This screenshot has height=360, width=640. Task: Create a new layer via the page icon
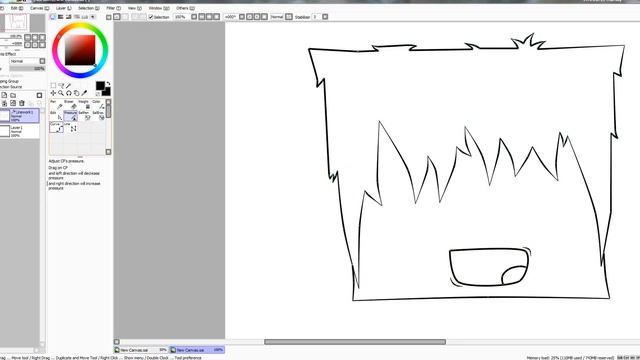coord(4,95)
